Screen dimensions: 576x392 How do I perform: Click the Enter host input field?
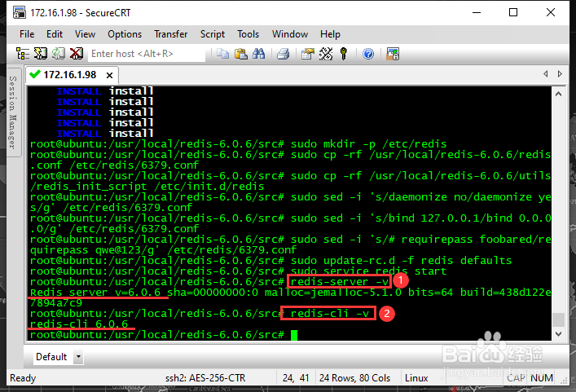coord(146,54)
